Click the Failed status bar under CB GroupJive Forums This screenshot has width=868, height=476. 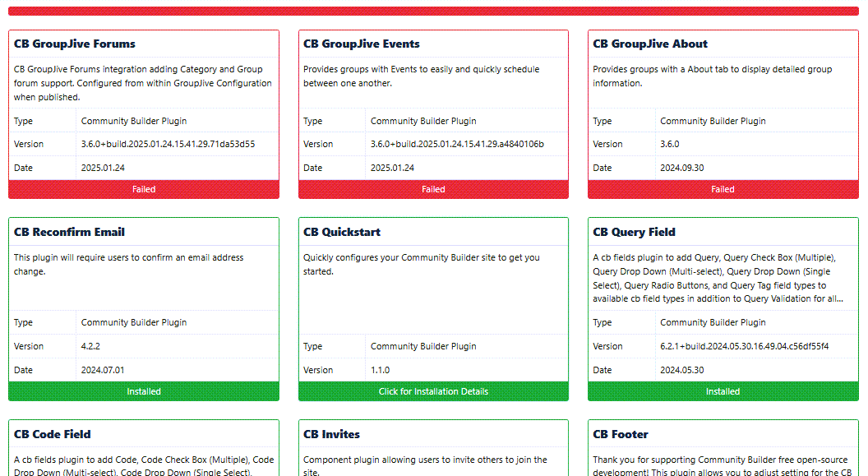coord(144,189)
